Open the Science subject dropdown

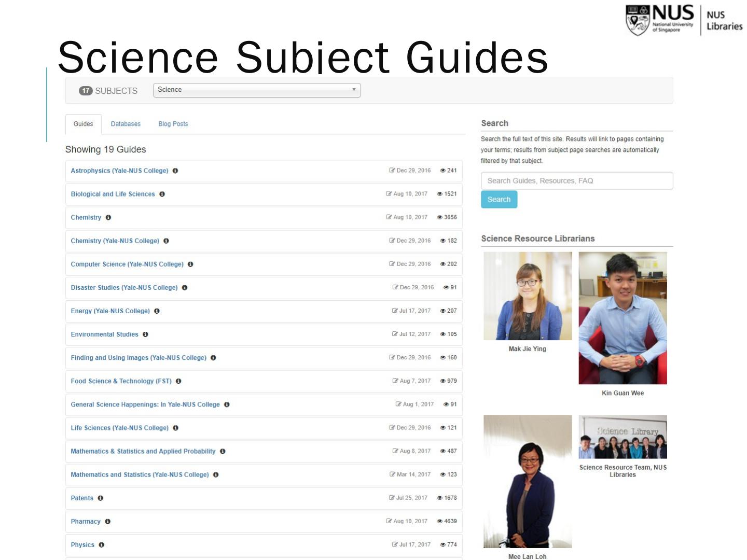click(x=257, y=90)
